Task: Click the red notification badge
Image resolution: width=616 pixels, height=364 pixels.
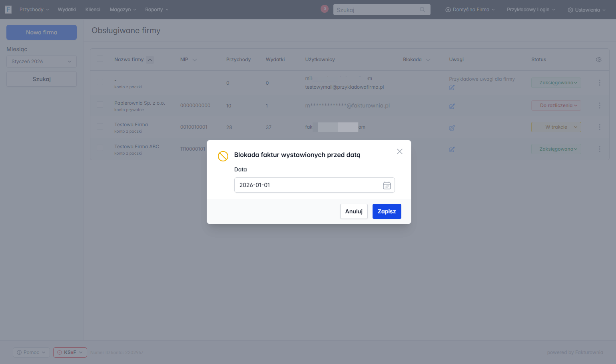Action: 325,9
